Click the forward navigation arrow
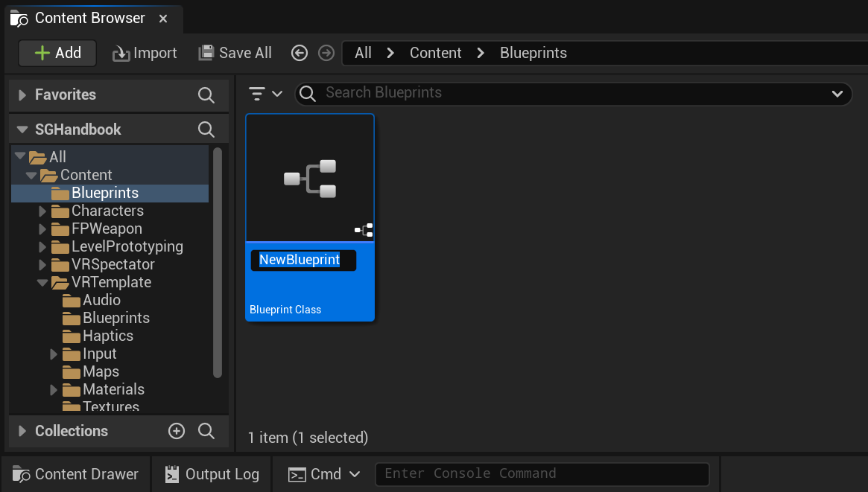Image resolution: width=868 pixels, height=492 pixels. [326, 52]
